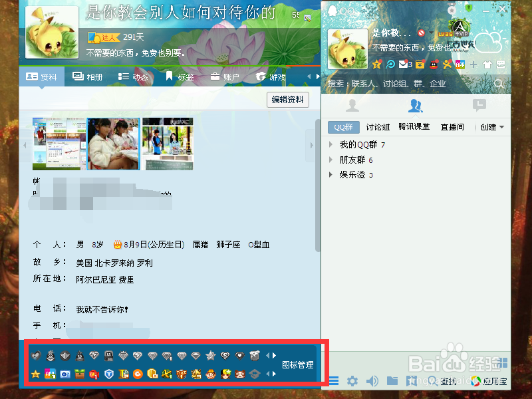Click the yellow star icon in second row

tap(36, 374)
